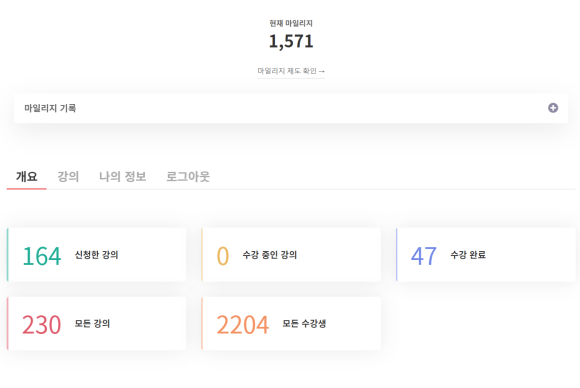Click the 수강 완료 label text
This screenshot has width=580, height=388.
[468, 255]
